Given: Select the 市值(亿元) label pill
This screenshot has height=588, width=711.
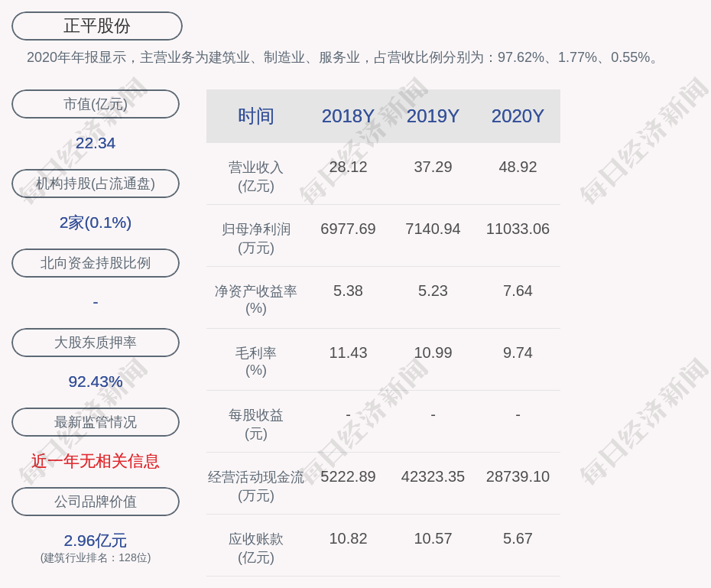Looking at the screenshot, I should click(96, 104).
